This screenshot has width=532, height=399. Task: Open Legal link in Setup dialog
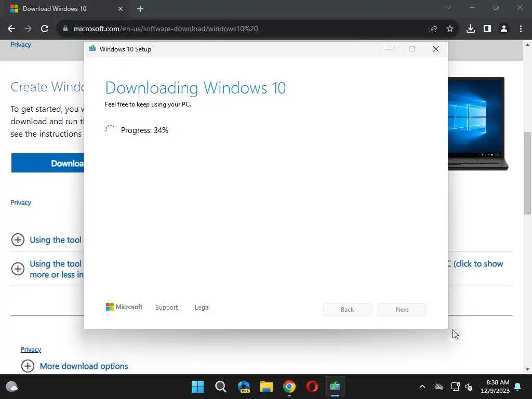(202, 308)
